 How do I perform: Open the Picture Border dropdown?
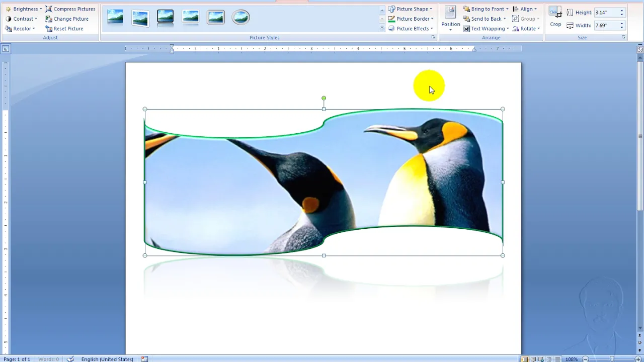(x=411, y=19)
